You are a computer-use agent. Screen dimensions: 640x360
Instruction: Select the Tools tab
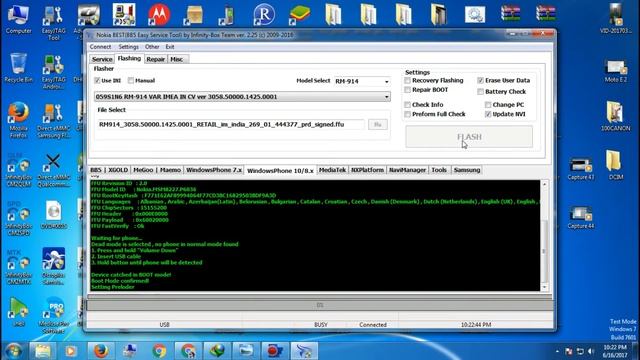tap(439, 170)
